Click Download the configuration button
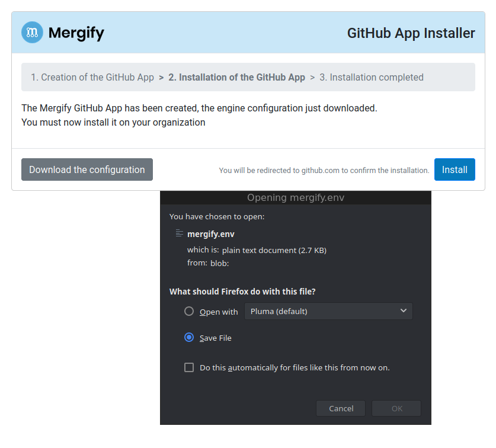Image resolution: width=496 pixels, height=448 pixels. (x=87, y=169)
